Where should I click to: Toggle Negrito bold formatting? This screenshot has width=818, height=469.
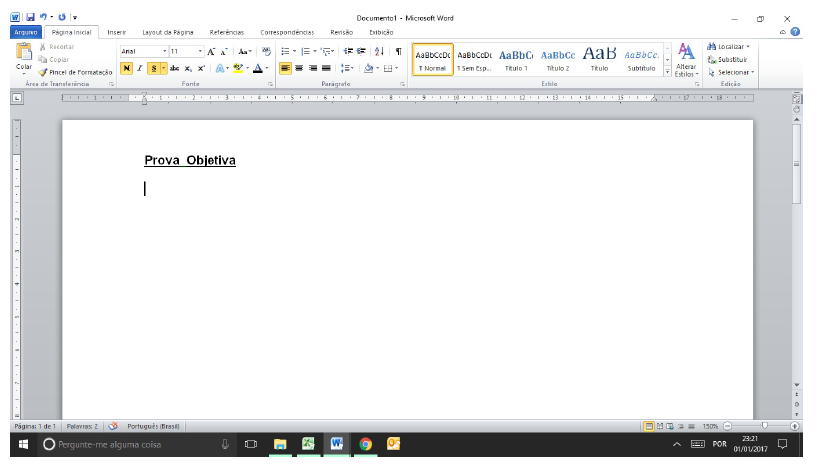[126, 68]
